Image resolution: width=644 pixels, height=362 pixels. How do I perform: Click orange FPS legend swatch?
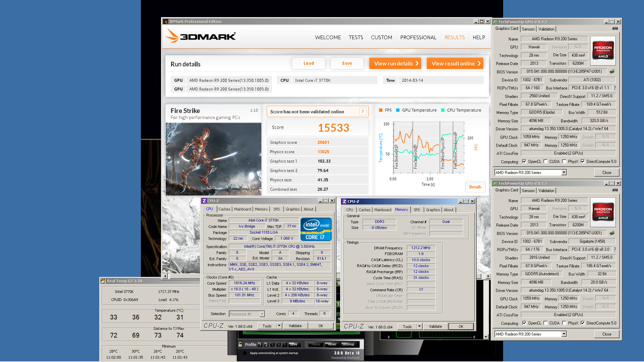[381, 110]
